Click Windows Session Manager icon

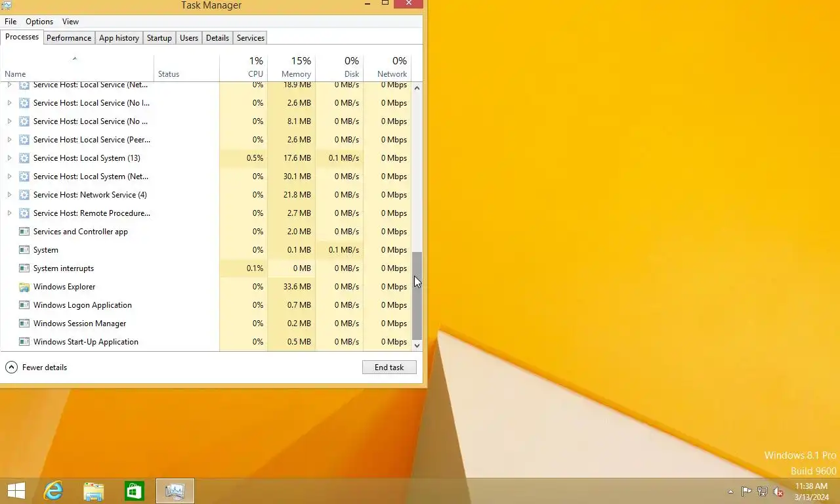[x=24, y=324]
